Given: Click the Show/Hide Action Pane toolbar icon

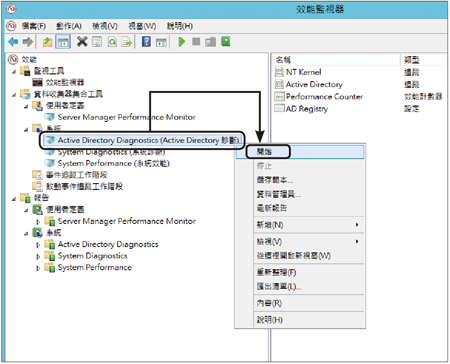Looking at the screenshot, I should coord(161,42).
